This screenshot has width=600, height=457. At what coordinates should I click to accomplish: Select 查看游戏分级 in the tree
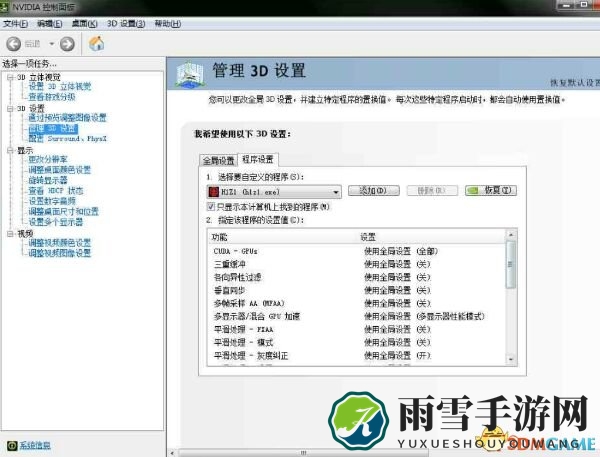[52, 97]
